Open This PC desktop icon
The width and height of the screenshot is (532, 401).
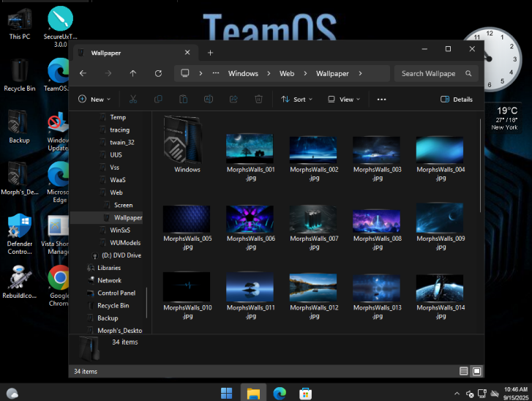click(20, 23)
